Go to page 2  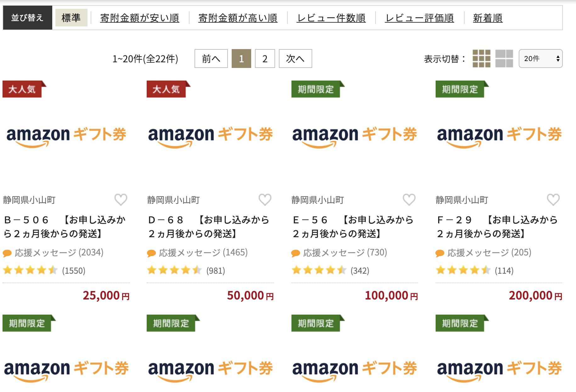265,59
